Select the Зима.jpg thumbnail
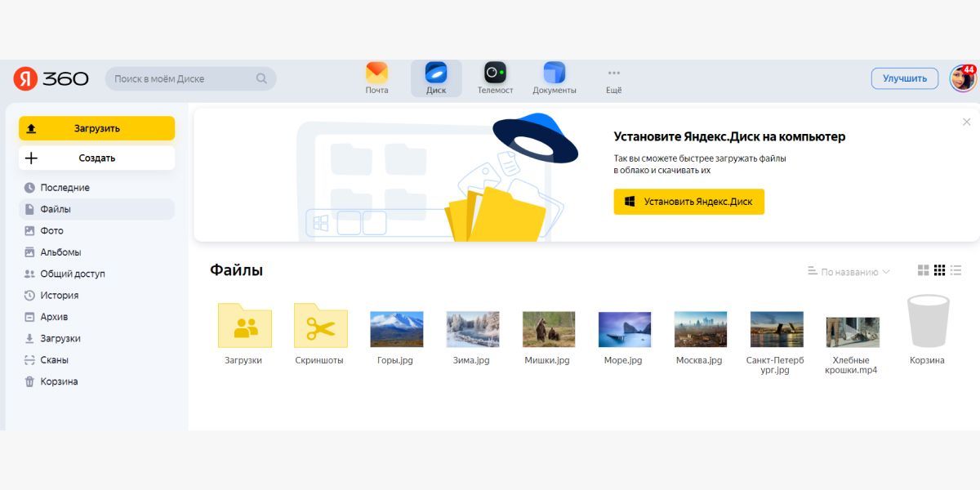 point(472,329)
